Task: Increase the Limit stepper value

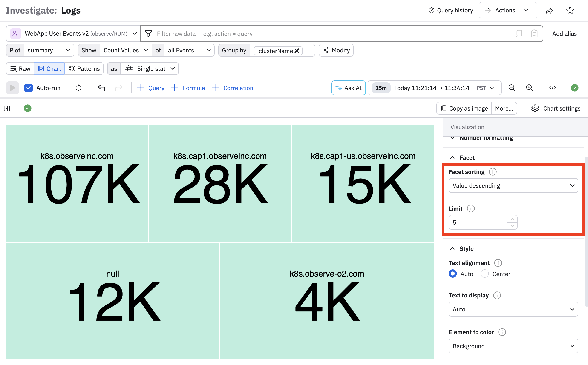Action: [x=512, y=219]
